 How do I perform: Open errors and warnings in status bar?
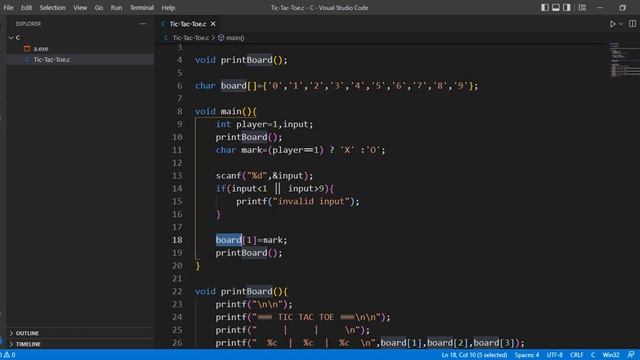coord(8,355)
